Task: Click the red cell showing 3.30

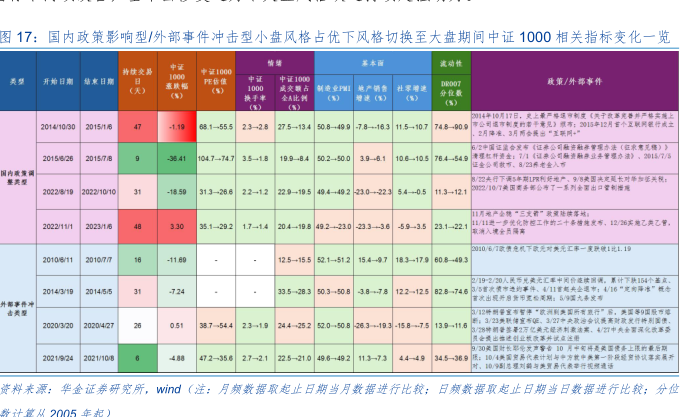Action: pyautogui.click(x=178, y=226)
